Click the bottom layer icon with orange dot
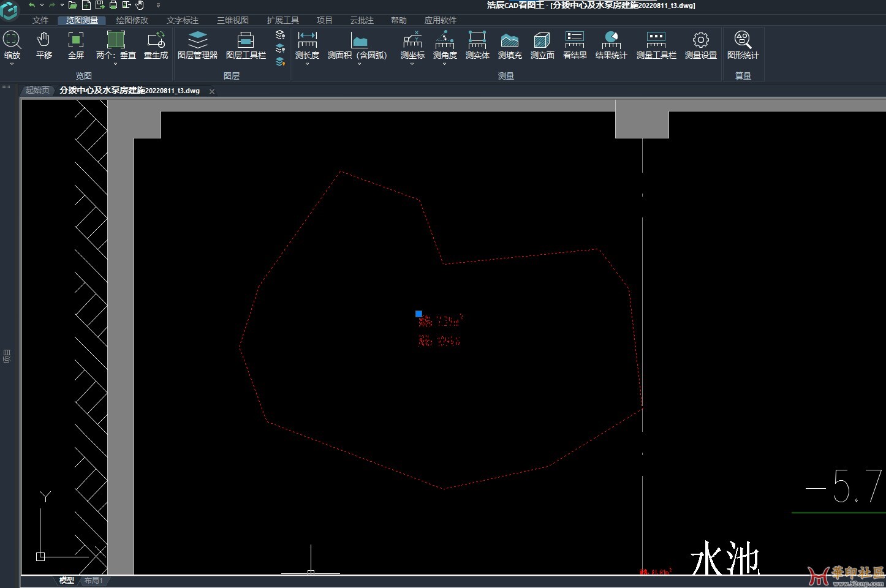 (x=280, y=62)
